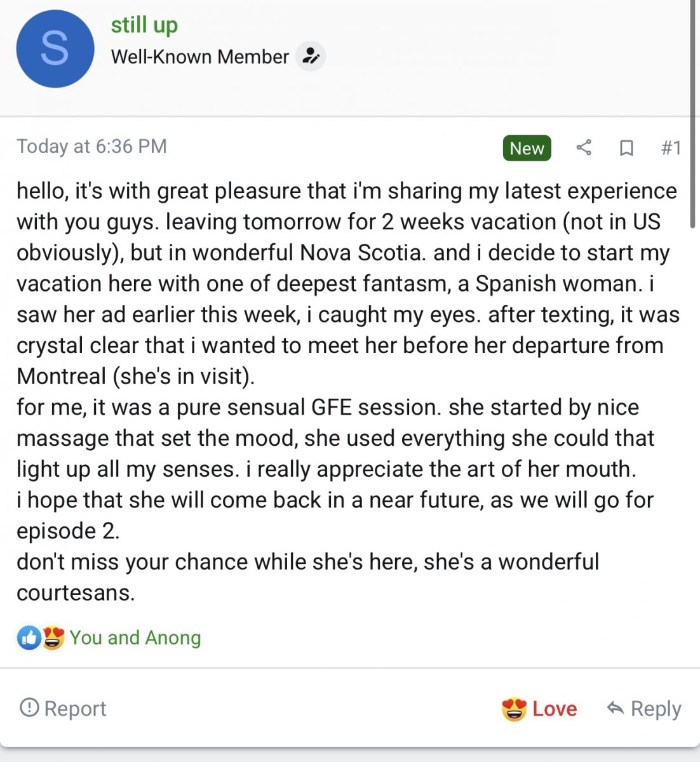Open the 'You and Anong' reactions list
The width and height of the screenshot is (700, 762).
point(135,638)
